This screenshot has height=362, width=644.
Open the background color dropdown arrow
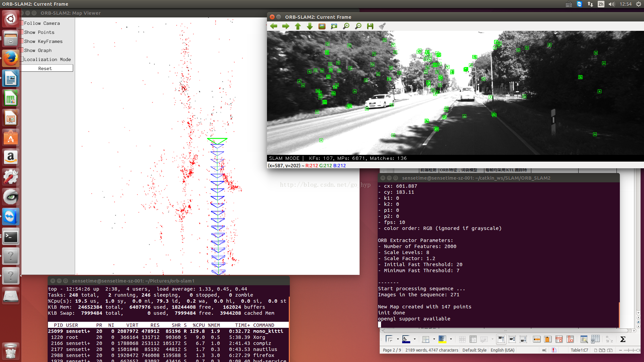[451, 339]
